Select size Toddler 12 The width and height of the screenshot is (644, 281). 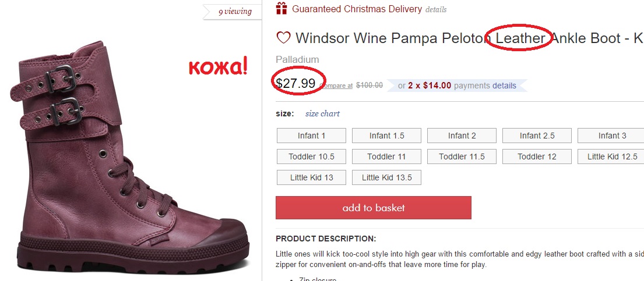pos(537,156)
